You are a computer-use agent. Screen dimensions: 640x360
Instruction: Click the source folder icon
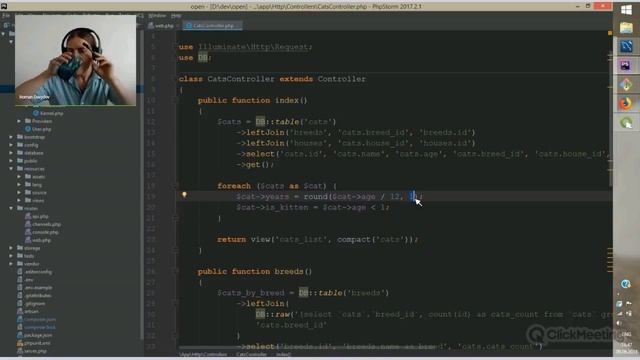pos(28,192)
